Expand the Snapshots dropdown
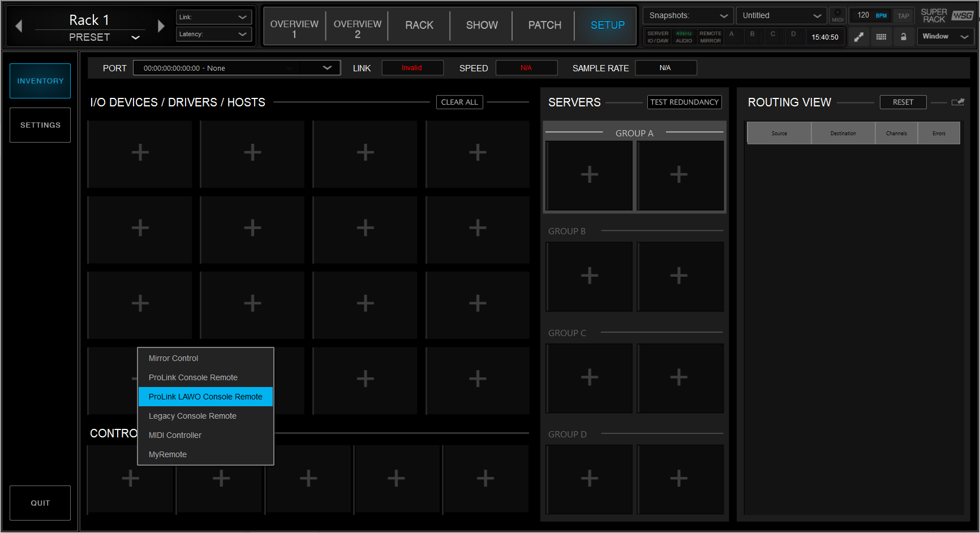 pyautogui.click(x=688, y=16)
